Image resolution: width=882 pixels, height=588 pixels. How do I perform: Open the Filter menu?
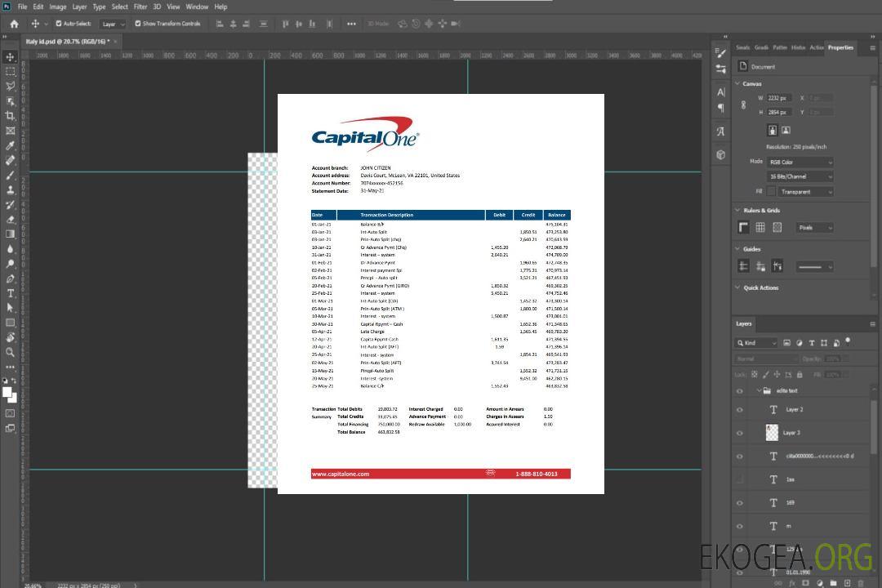coord(140,7)
